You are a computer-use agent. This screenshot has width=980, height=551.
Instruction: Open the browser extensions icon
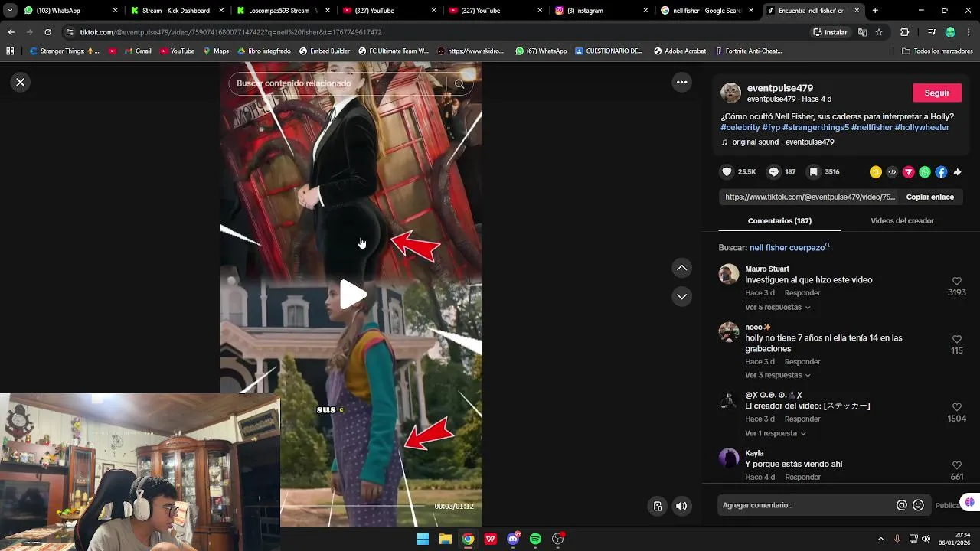(904, 32)
